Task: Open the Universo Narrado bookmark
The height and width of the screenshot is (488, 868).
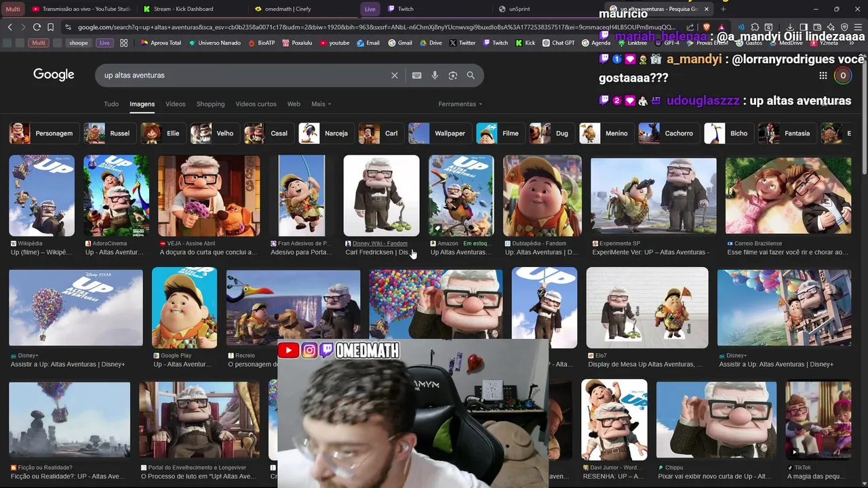Action: [214, 43]
